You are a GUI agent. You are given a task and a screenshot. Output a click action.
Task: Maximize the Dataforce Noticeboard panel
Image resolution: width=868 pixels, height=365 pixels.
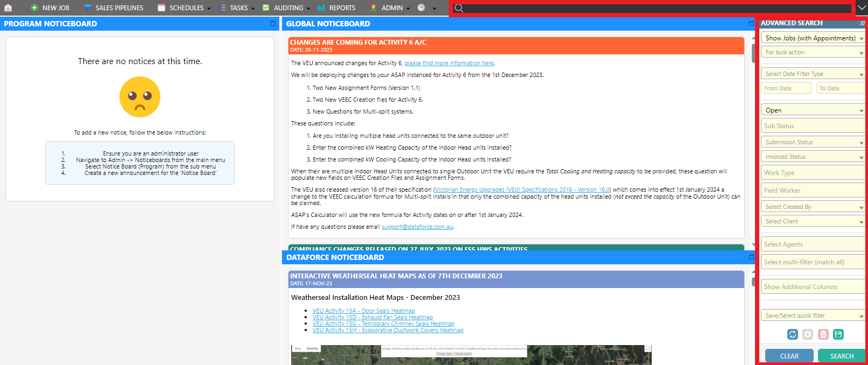(751, 257)
